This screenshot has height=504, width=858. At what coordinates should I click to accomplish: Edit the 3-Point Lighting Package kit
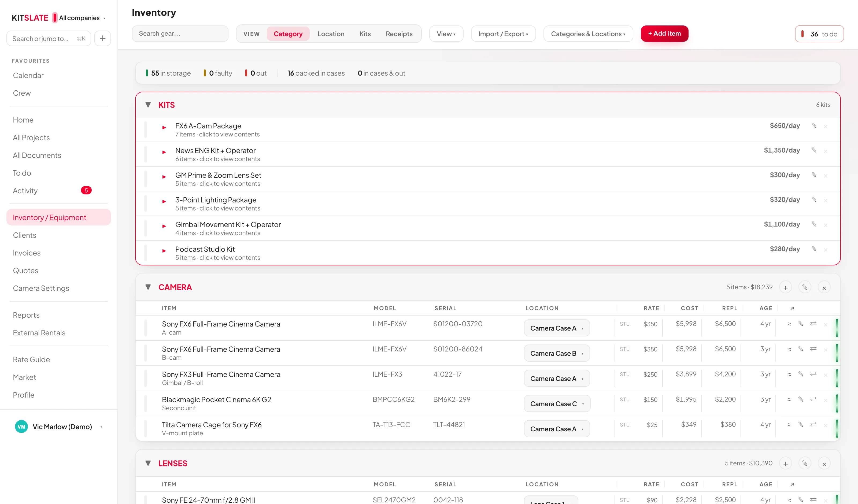(x=814, y=199)
